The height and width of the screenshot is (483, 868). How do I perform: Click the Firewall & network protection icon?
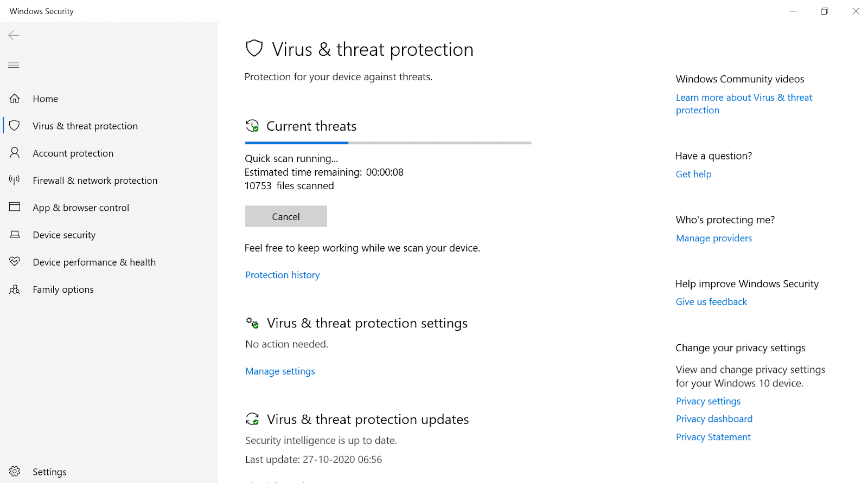14,180
